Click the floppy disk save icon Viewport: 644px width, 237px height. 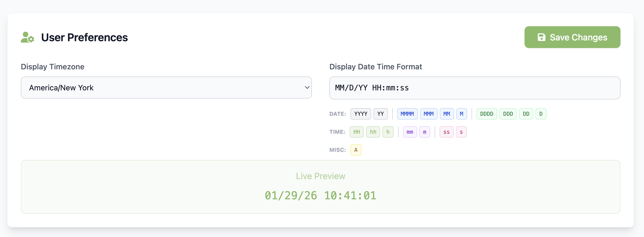tap(541, 37)
